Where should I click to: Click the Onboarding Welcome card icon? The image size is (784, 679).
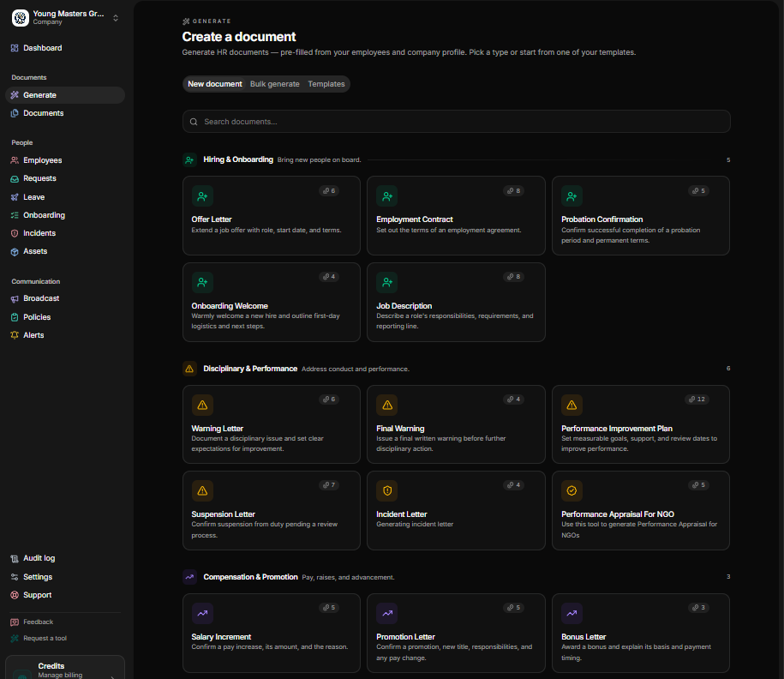(x=202, y=282)
